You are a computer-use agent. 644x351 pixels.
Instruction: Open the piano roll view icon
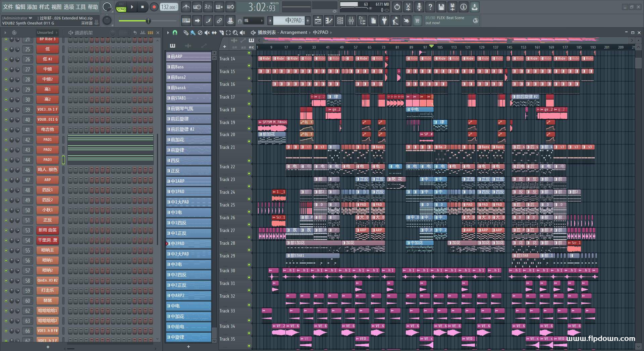329,21
